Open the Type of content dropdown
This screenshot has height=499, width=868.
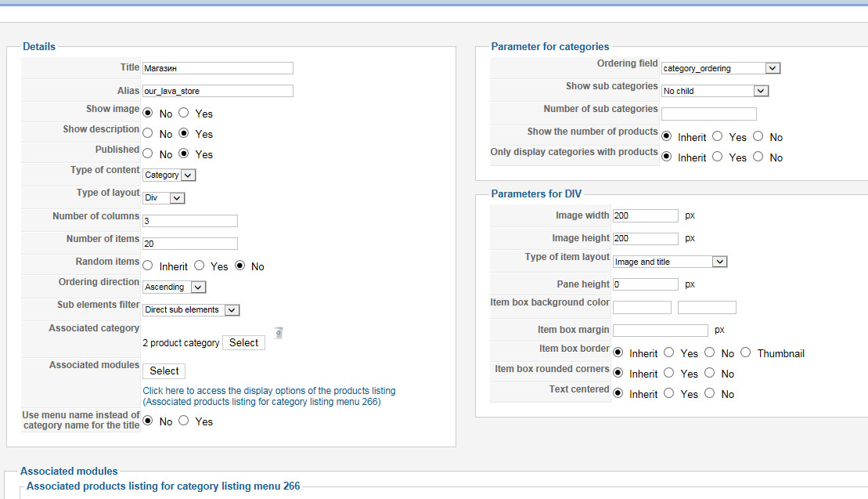pyautogui.click(x=169, y=175)
